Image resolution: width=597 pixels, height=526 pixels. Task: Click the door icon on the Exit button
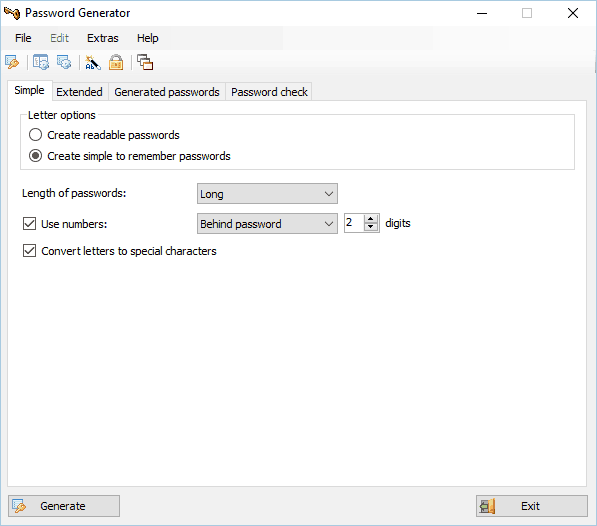pyautogui.click(x=487, y=506)
